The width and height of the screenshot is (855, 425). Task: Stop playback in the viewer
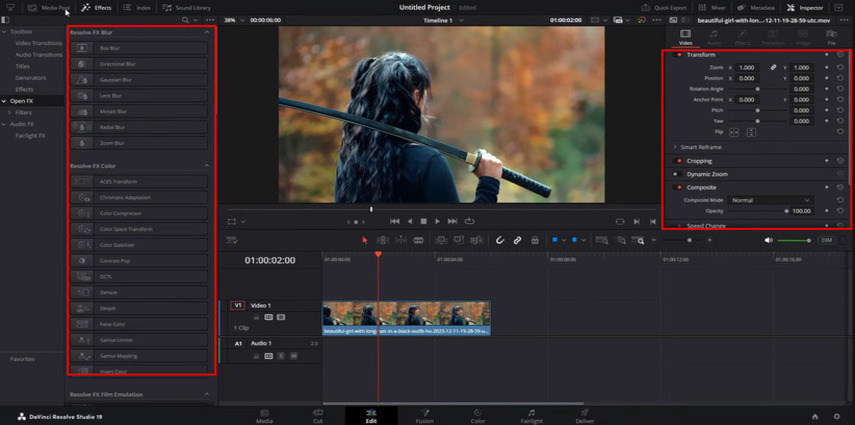pos(423,221)
